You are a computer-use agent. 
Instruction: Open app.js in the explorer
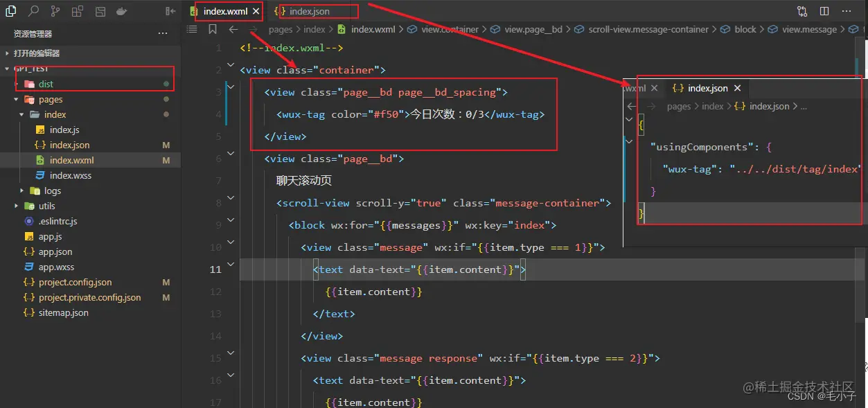(x=51, y=236)
